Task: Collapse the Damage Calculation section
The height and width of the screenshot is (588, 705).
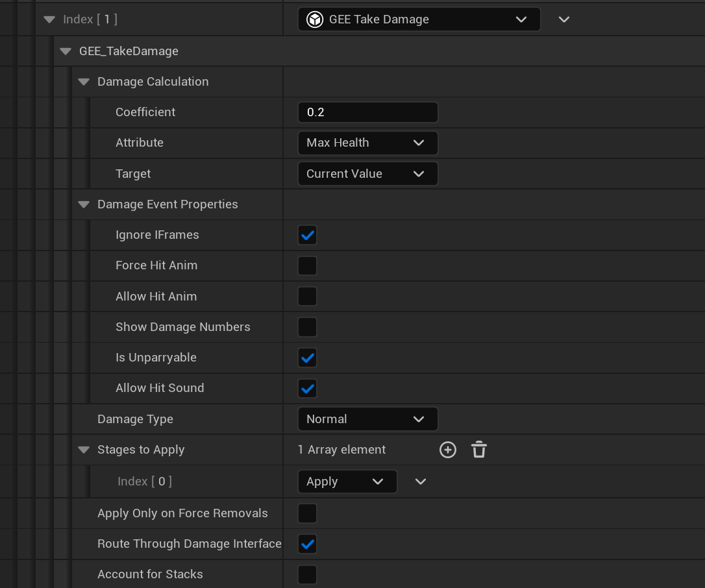Action: pyautogui.click(x=84, y=82)
